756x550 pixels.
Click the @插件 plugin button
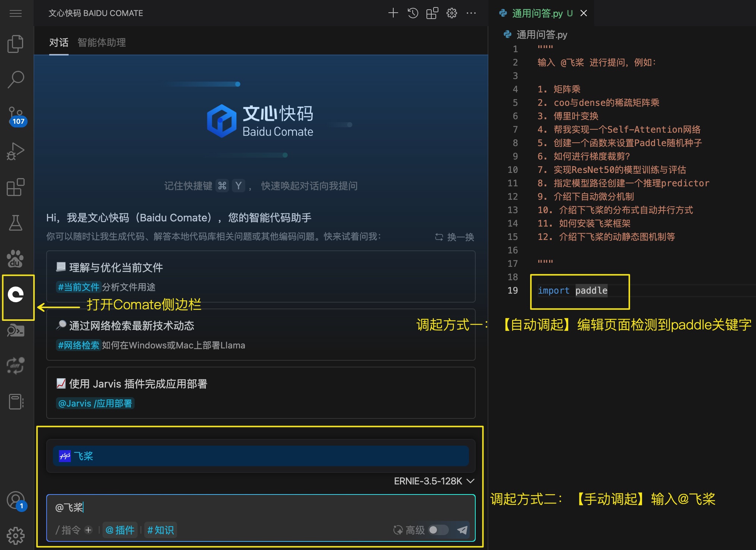click(120, 530)
